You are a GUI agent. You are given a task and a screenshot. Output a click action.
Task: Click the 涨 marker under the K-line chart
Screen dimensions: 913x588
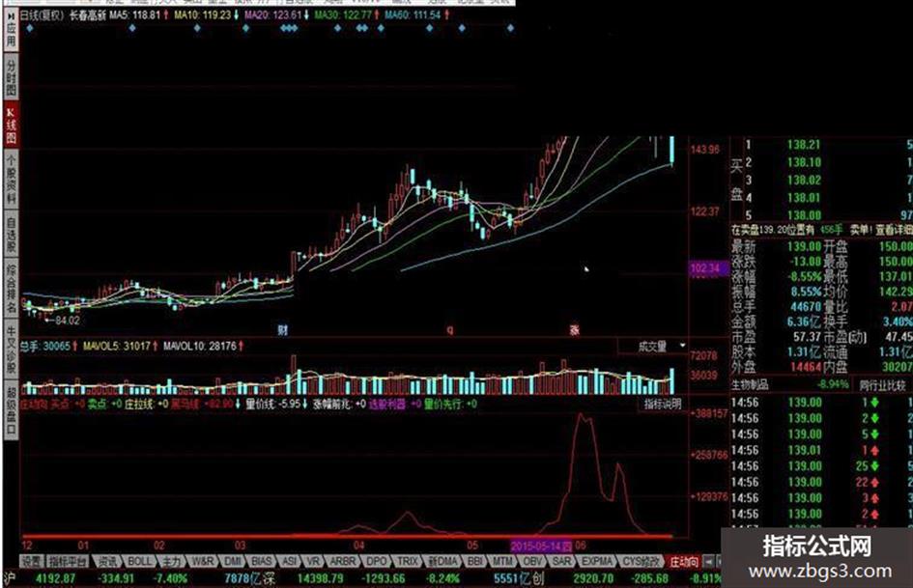[575, 330]
